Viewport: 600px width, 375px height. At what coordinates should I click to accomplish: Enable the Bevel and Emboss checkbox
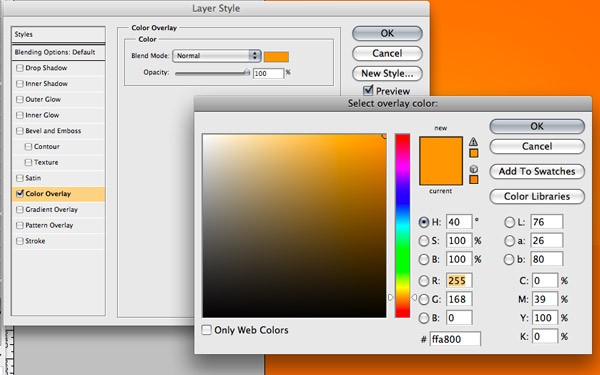tap(20, 131)
